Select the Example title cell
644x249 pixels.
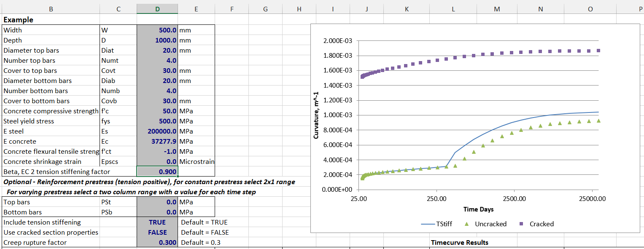pos(19,20)
